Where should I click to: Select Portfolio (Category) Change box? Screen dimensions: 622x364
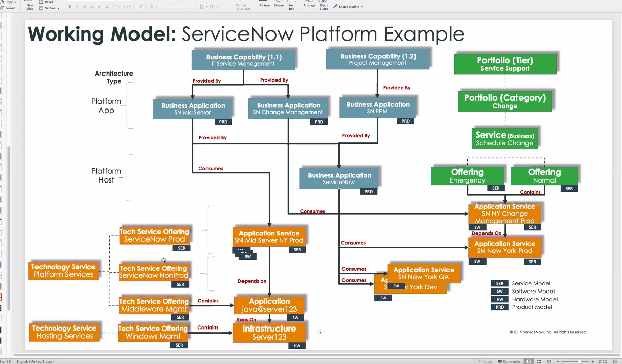pos(505,101)
